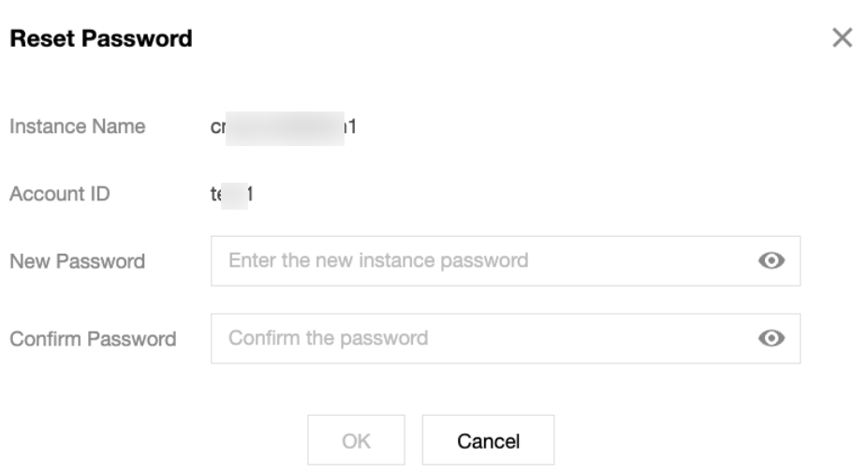The image size is (868, 472).
Task: Click "Confirm the password" placeholder text
Action: click(x=329, y=338)
